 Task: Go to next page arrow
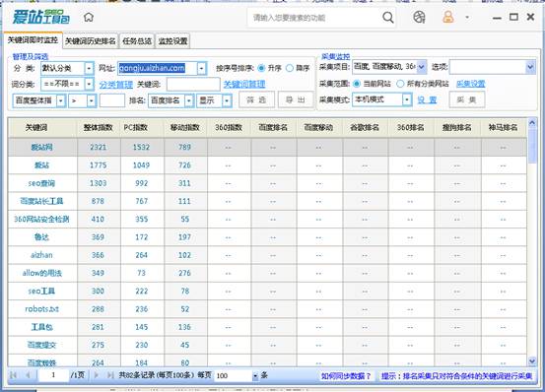(x=97, y=375)
